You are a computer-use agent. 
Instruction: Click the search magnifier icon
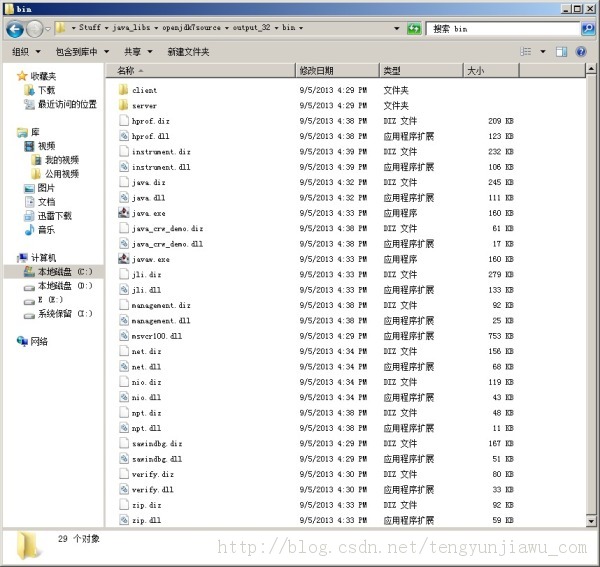[588, 28]
